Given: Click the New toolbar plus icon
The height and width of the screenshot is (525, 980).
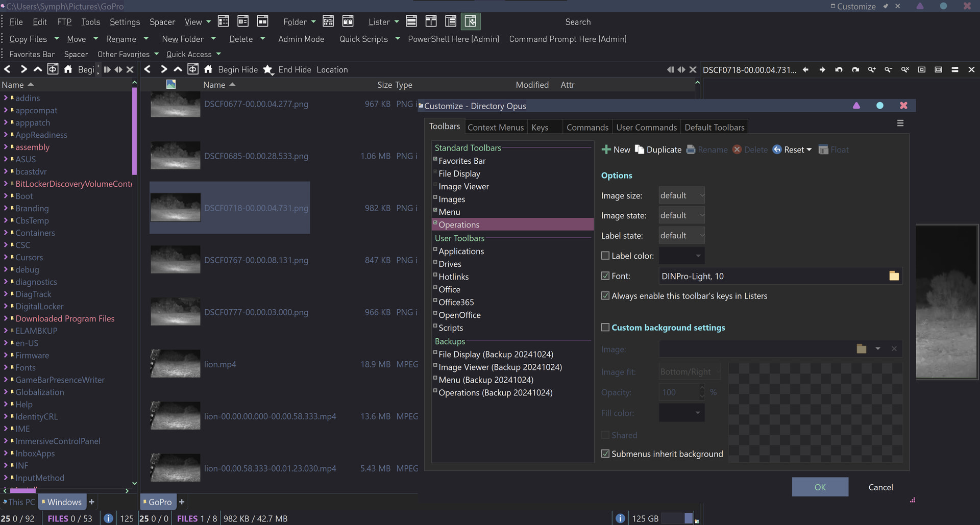Looking at the screenshot, I should [606, 149].
